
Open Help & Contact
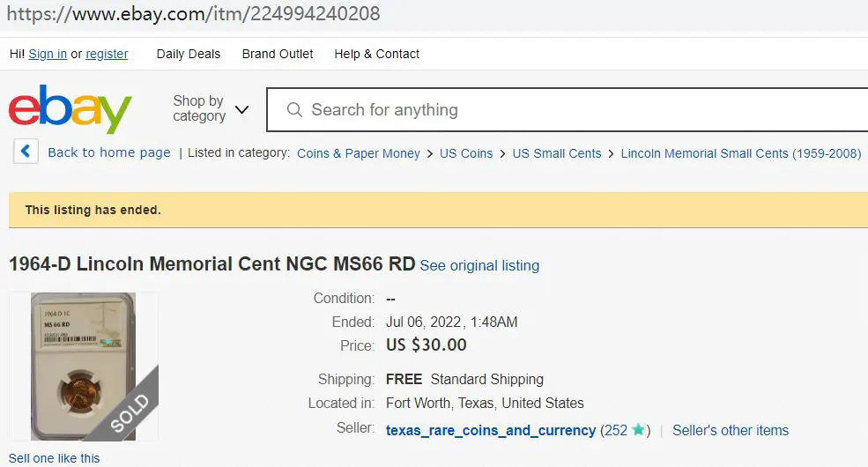[x=376, y=55]
